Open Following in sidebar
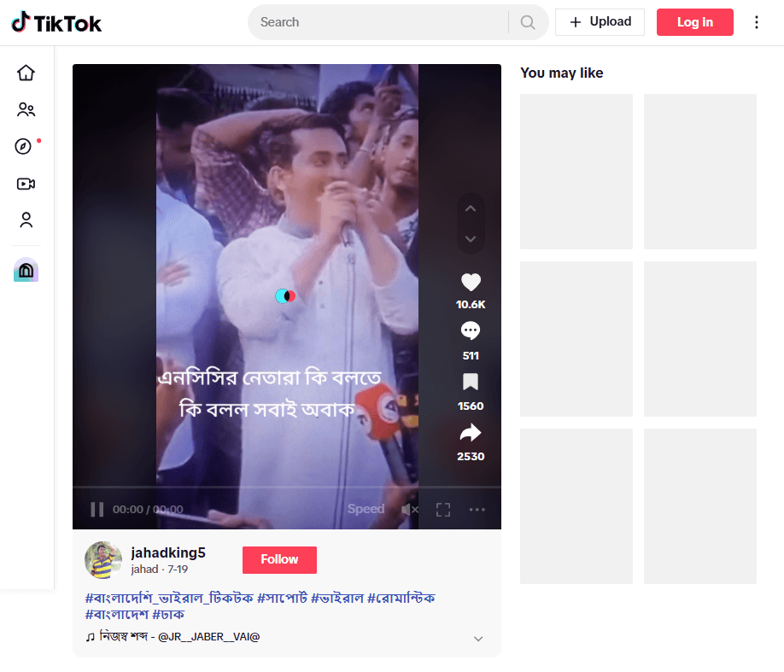This screenshot has width=784, height=672. [x=26, y=109]
